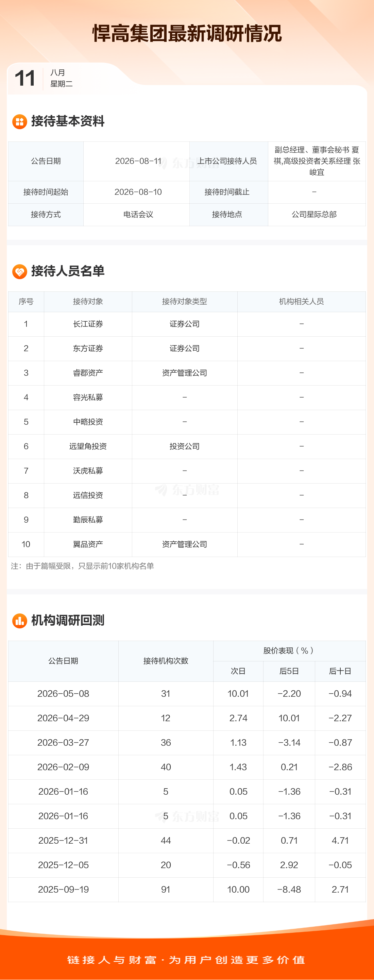Click the 链接人与财富 footer slogan banner
This screenshot has height=980, width=374.
point(187,960)
